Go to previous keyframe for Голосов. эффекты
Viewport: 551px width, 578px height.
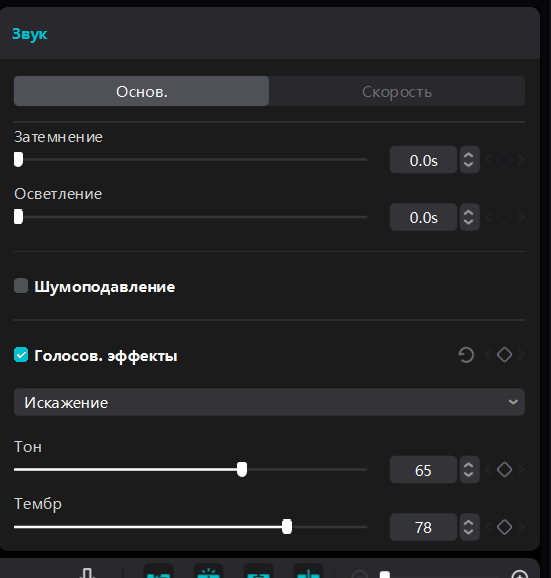click(488, 355)
